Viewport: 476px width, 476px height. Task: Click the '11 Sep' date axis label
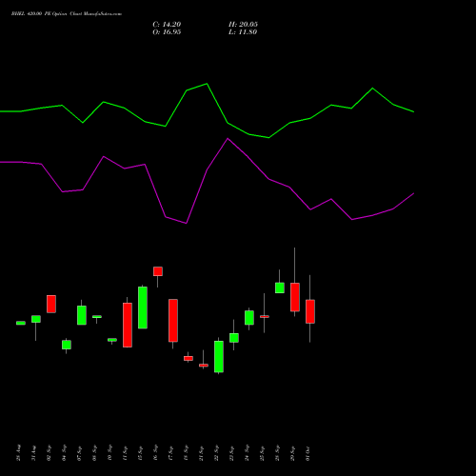click(125, 453)
